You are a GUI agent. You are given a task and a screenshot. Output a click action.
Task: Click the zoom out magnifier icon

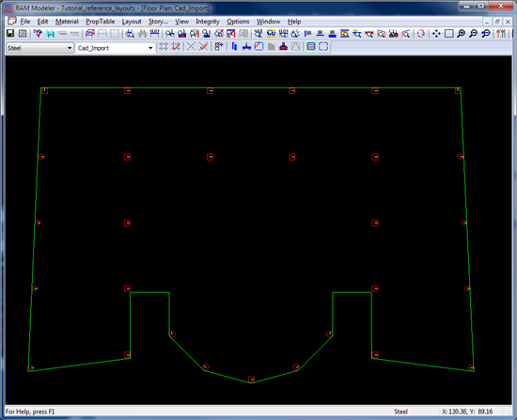473,33
